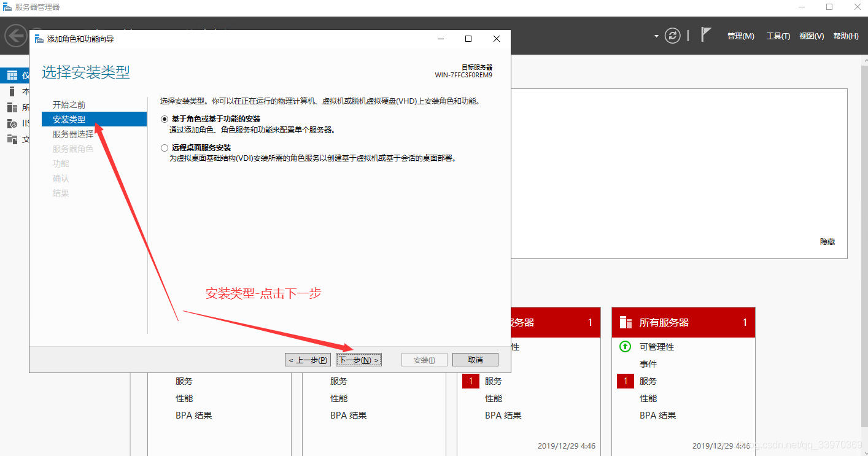Click Server Manager title bar app icon
The width and height of the screenshot is (868, 456).
click(x=7, y=7)
